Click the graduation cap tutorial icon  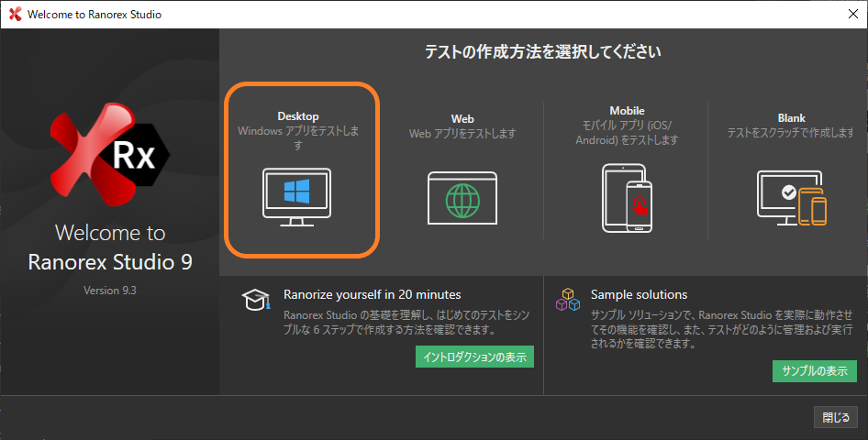click(256, 300)
